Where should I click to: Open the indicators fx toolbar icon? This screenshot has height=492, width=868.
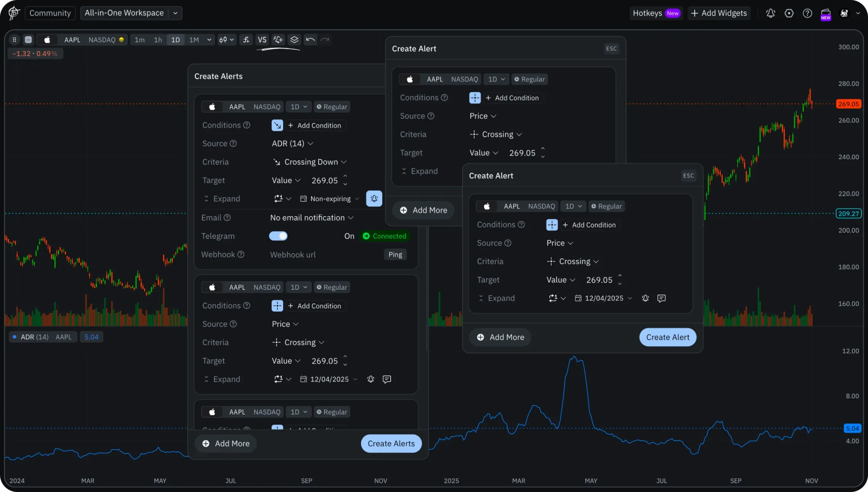pyautogui.click(x=246, y=40)
